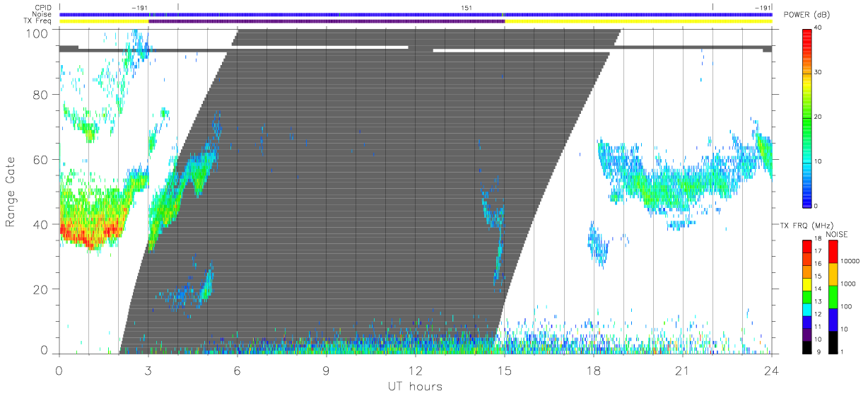Click the "-191" CPID value near 3 UT

click(140, 7)
